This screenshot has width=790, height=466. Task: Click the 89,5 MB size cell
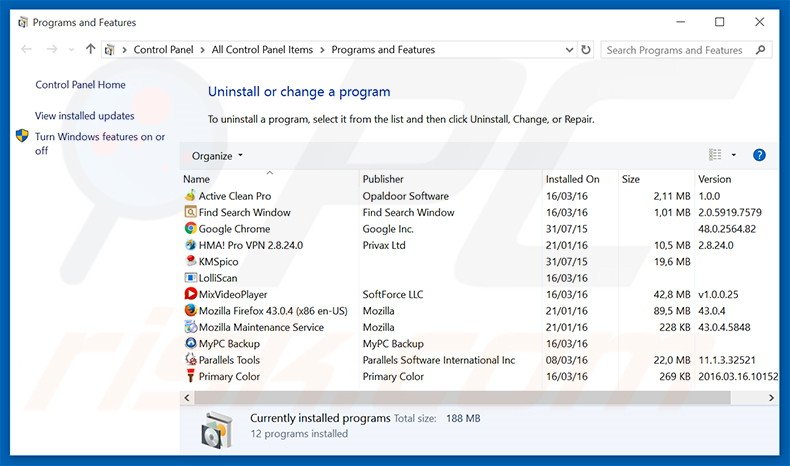[672, 311]
